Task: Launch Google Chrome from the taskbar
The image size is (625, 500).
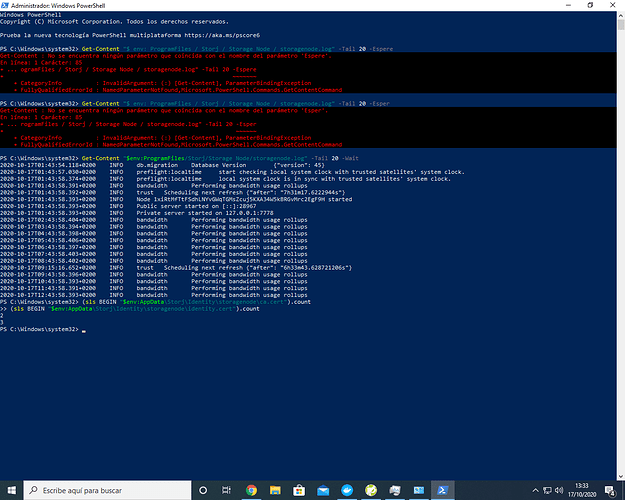Action: coord(250,491)
